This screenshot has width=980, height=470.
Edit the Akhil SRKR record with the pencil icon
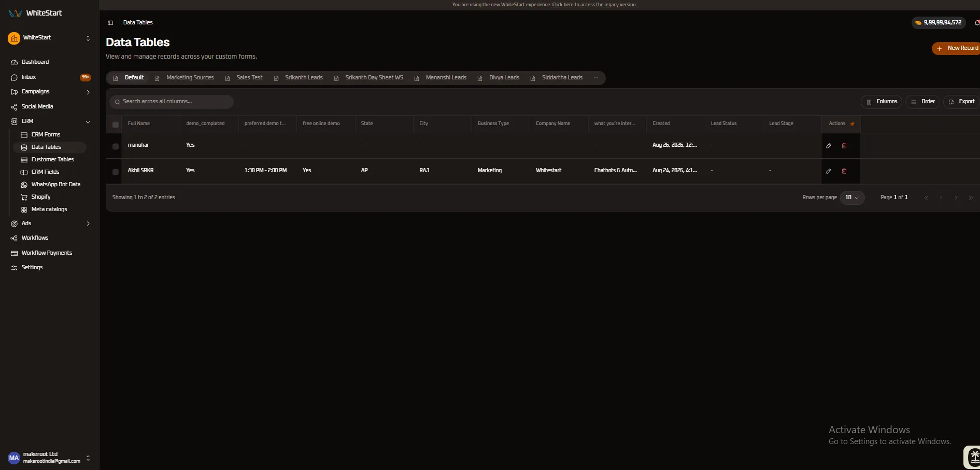[x=829, y=171]
